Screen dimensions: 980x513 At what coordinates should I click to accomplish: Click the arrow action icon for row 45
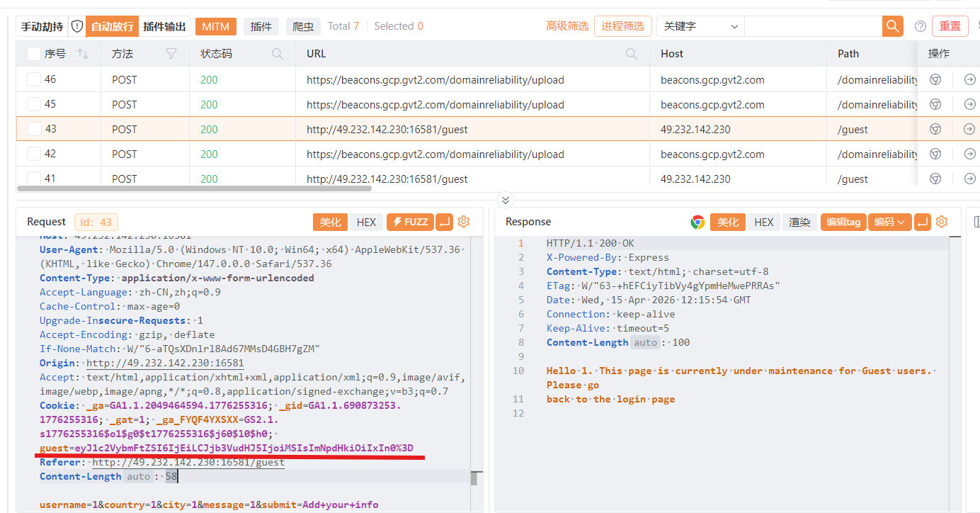(x=969, y=104)
